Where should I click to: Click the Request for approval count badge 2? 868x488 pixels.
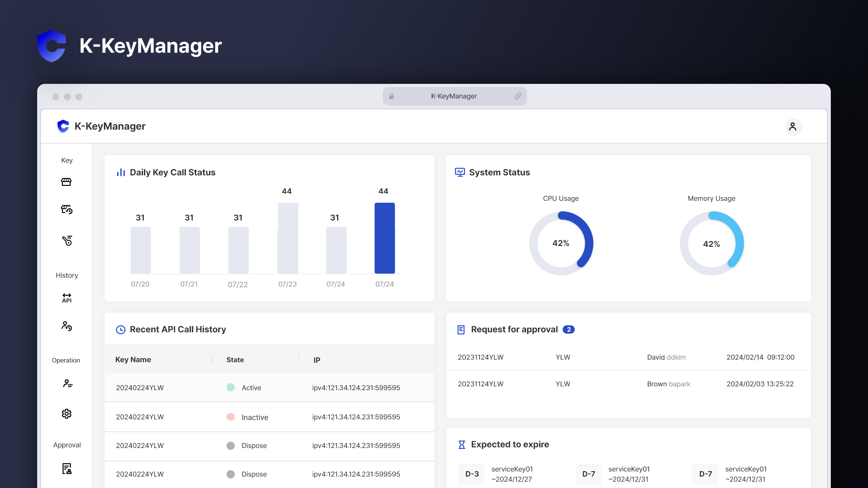[568, 329]
